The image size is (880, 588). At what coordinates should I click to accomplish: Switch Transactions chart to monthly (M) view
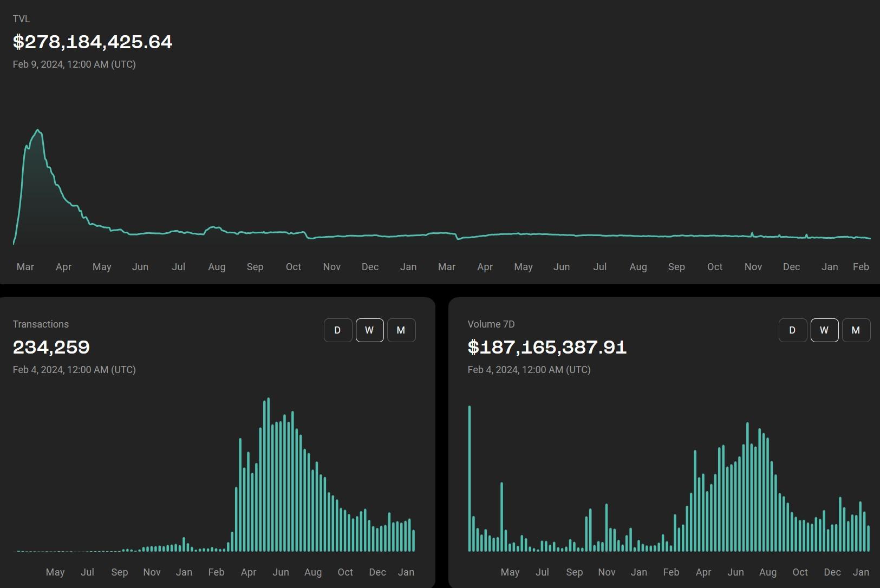click(401, 330)
